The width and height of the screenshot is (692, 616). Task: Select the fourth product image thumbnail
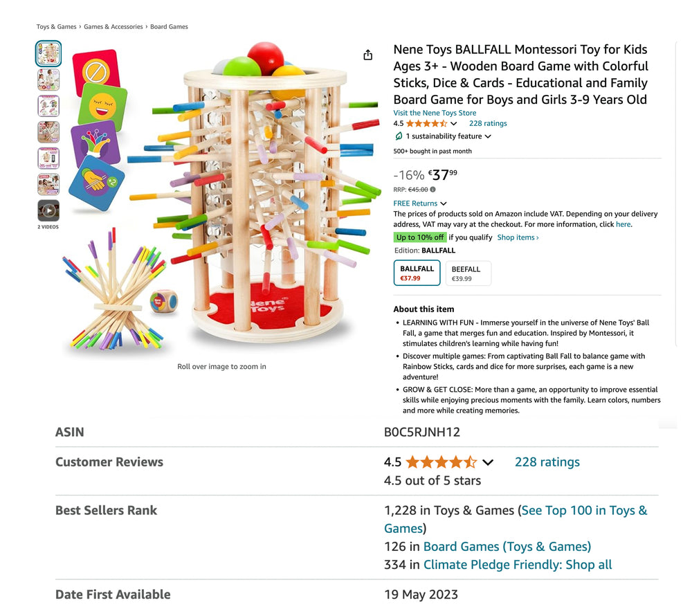[x=48, y=132]
